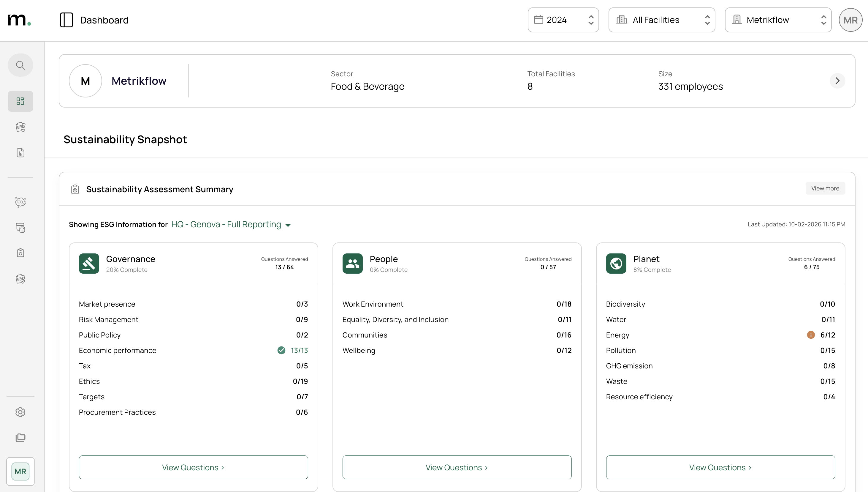Click View Questions under People
The image size is (868, 492).
pyautogui.click(x=457, y=467)
